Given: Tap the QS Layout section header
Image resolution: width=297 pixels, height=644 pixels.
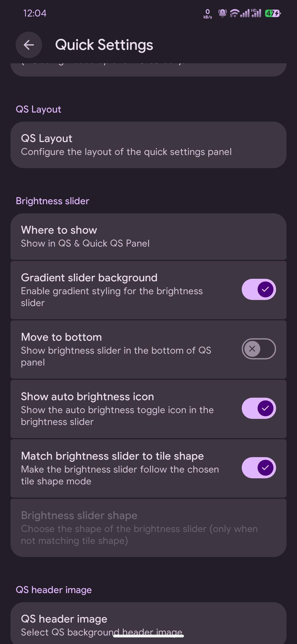Looking at the screenshot, I should pyautogui.click(x=38, y=109).
